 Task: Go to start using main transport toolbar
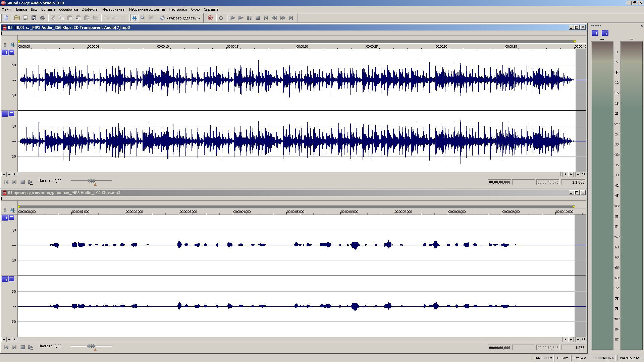click(x=266, y=18)
